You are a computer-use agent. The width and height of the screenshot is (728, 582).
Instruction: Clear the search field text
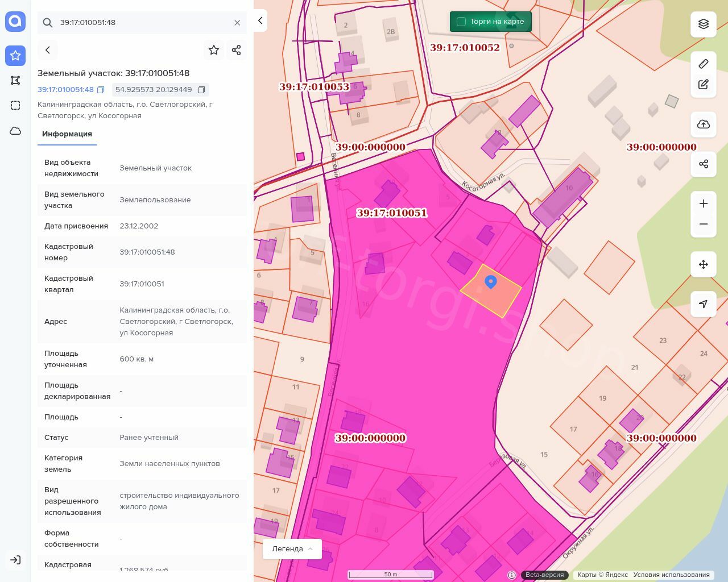tap(237, 23)
